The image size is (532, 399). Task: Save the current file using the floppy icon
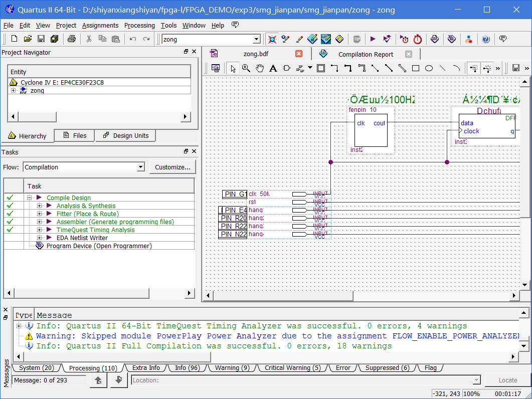point(41,39)
